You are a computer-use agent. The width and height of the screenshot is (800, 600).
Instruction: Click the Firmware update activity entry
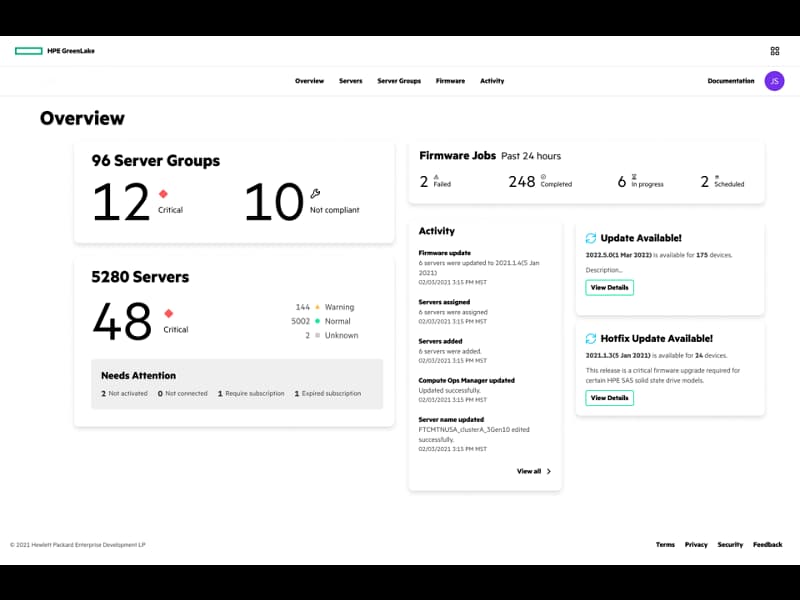click(x=480, y=267)
